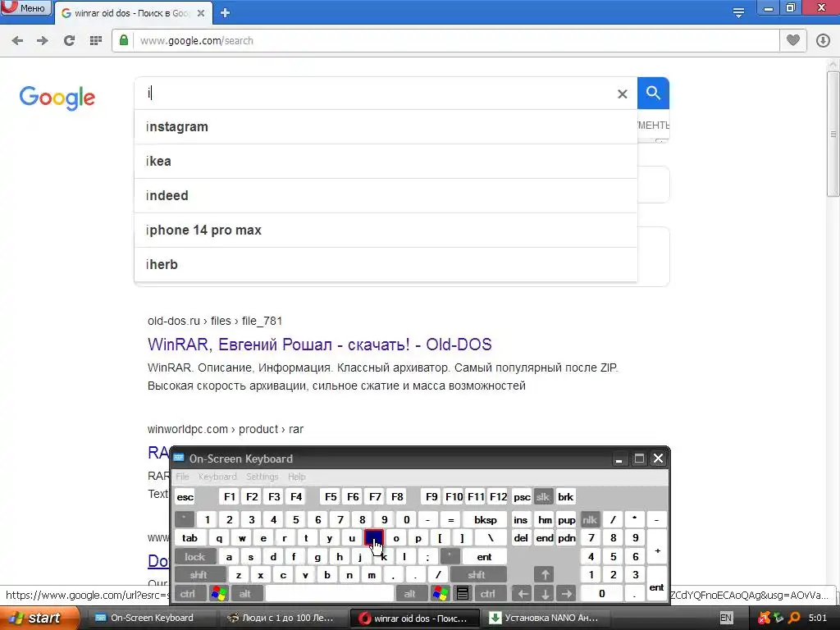Click the blue search magnifier button
Viewport: 840px width, 630px height.
click(653, 94)
